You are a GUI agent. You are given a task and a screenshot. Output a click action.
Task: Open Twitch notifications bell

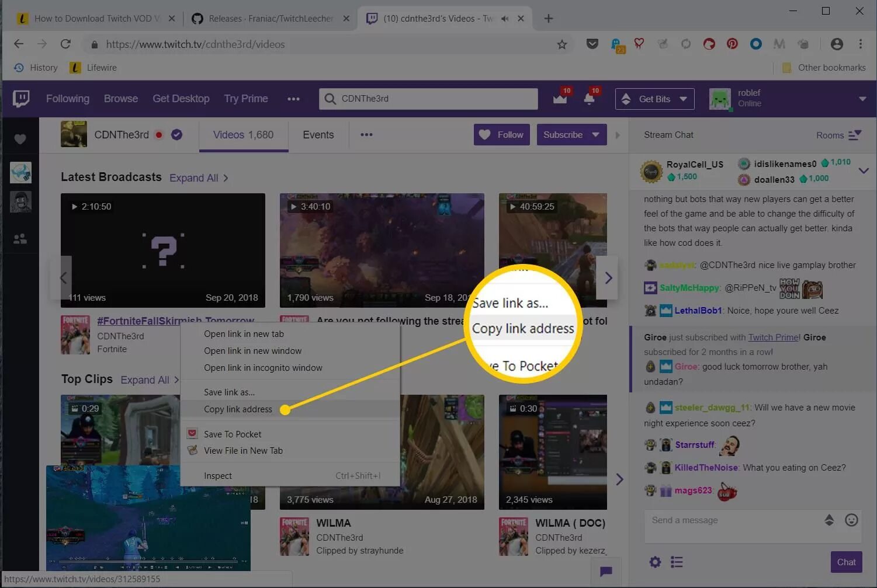click(590, 98)
